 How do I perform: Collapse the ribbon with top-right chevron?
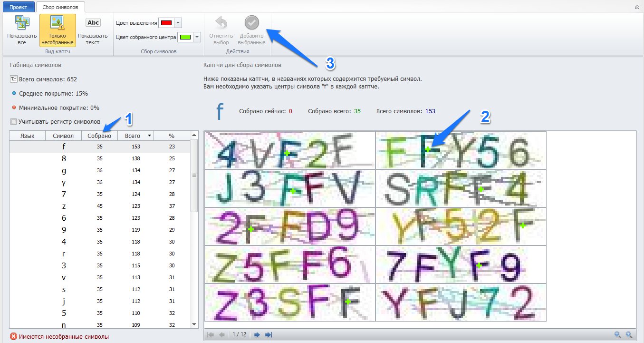[637, 7]
